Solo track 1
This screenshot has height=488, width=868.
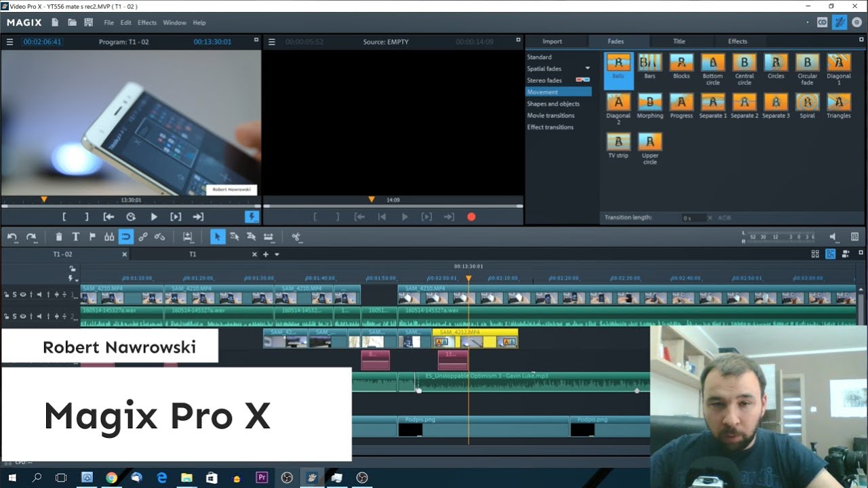point(14,295)
